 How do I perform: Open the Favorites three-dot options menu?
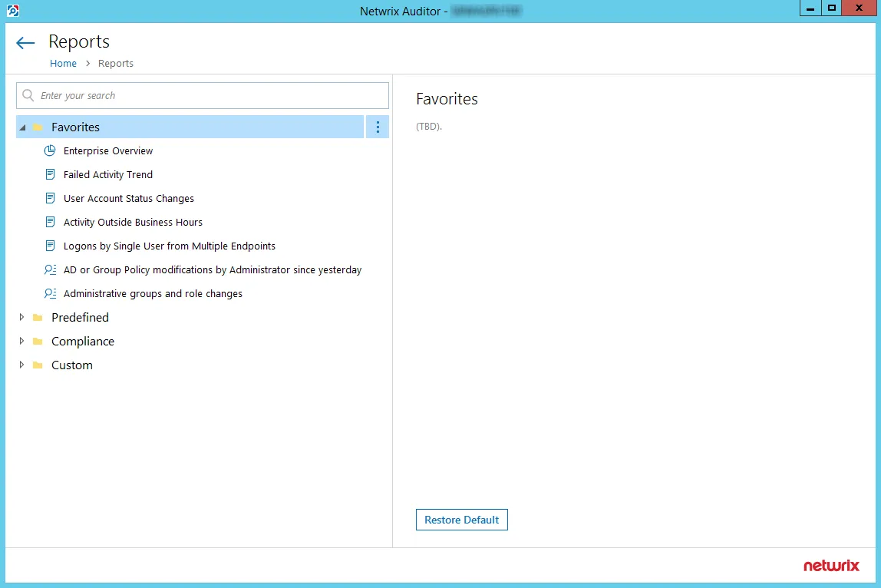(378, 127)
